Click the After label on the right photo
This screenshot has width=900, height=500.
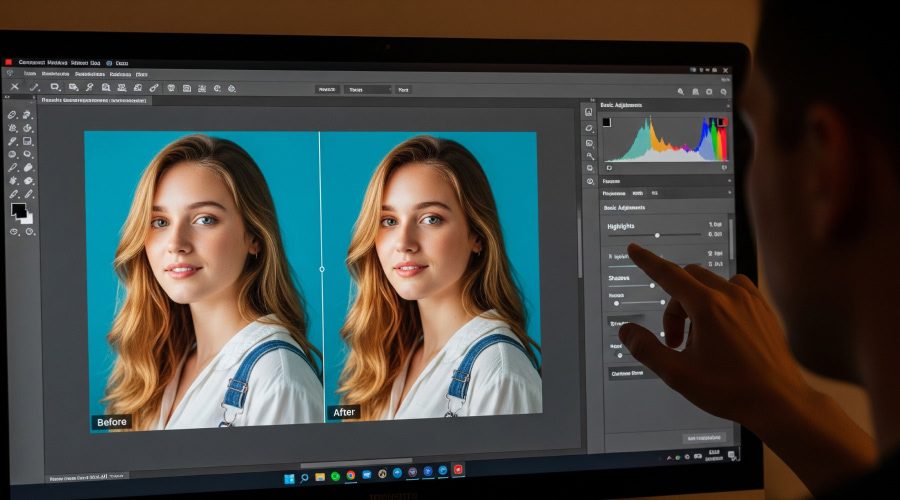pyautogui.click(x=344, y=412)
